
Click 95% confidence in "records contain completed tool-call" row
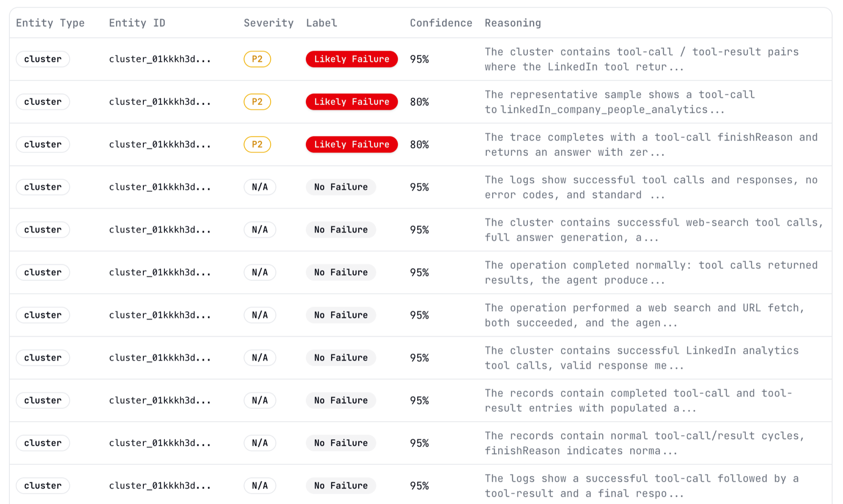419,400
